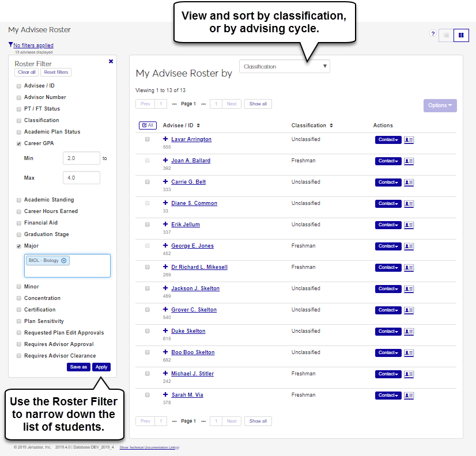Switch to grid view icon

461,36
